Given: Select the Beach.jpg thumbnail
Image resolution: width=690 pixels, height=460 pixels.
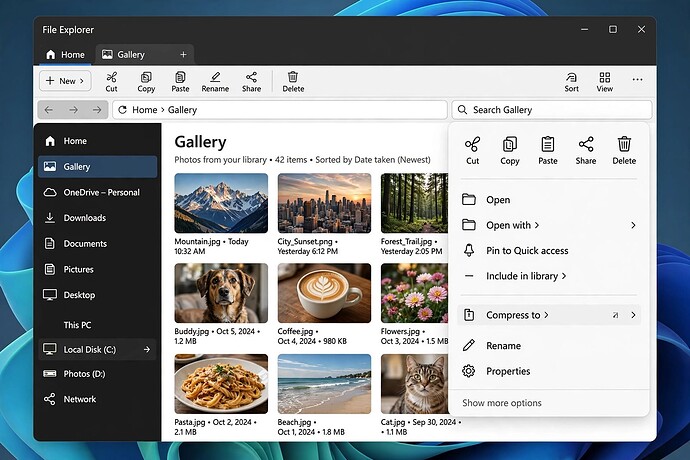Looking at the screenshot, I should (x=324, y=384).
